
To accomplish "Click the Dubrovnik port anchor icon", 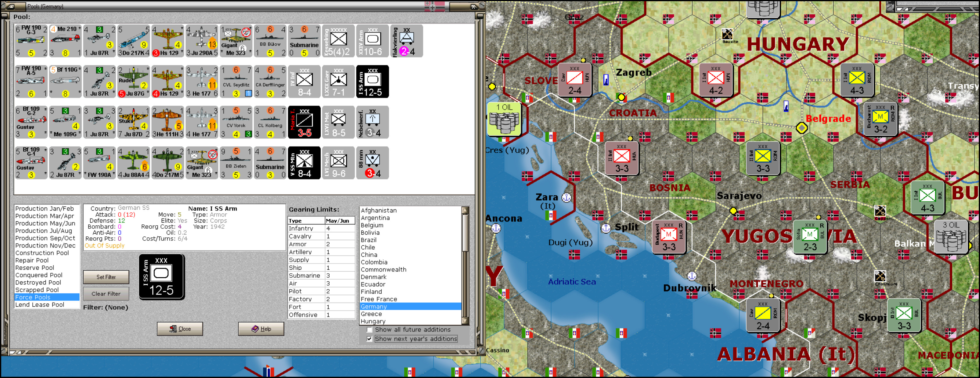I will [692, 276].
